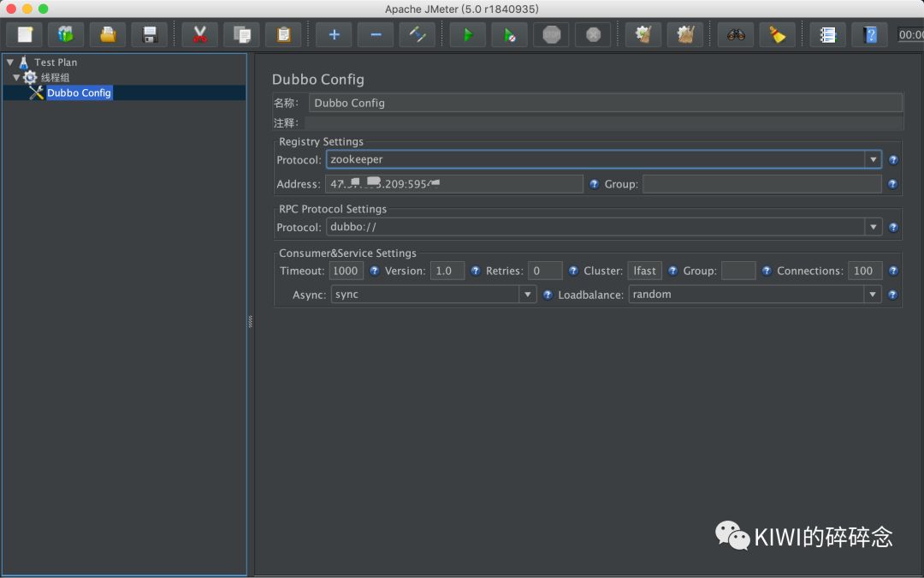Viewport: 924px width, 578px height.
Task: Click help icon next to Timeout
Action: click(x=374, y=271)
